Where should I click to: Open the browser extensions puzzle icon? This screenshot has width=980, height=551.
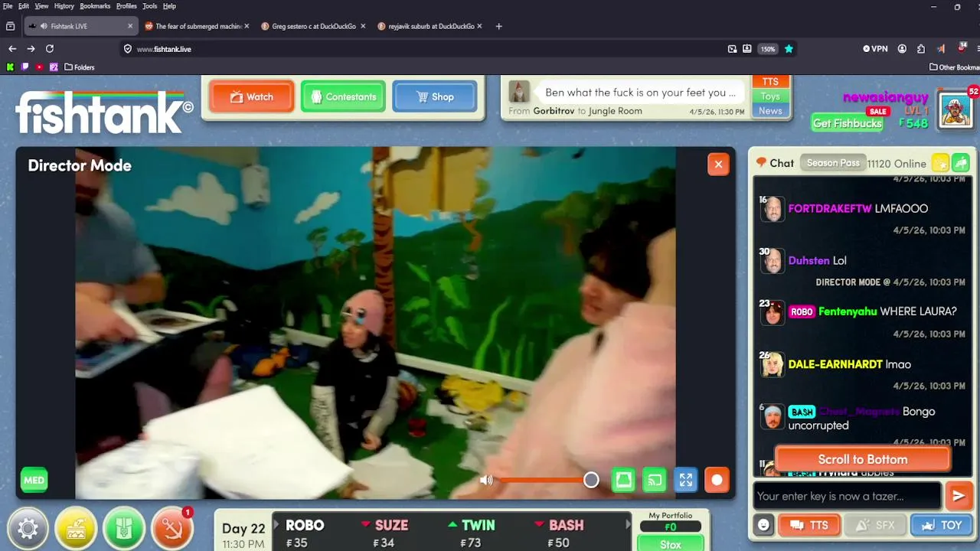[921, 49]
